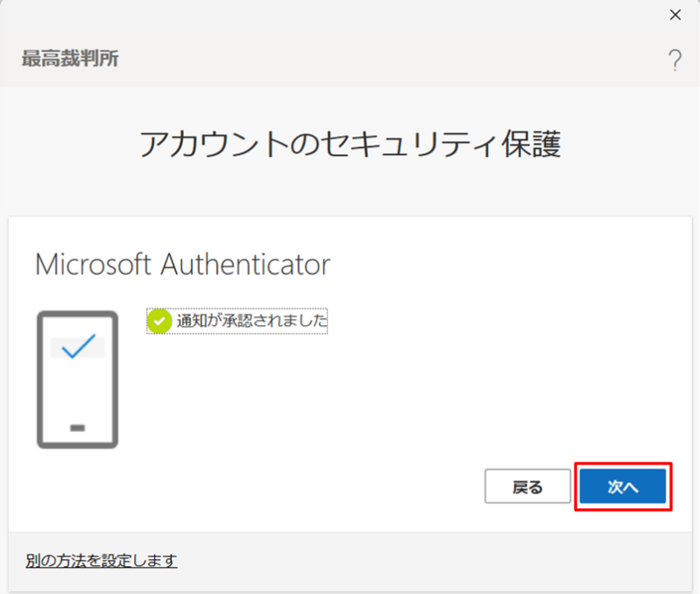Click the アカウントのセキュリティ保護 heading

coord(350,145)
